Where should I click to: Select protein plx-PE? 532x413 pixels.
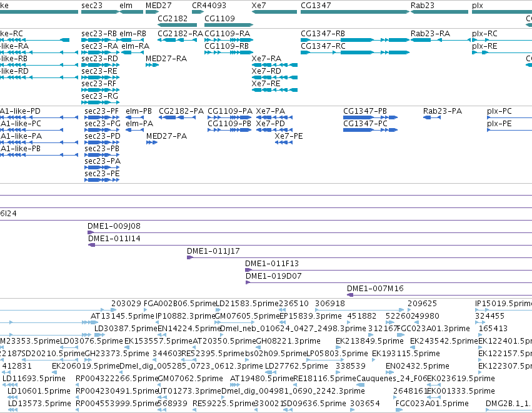tap(509, 130)
